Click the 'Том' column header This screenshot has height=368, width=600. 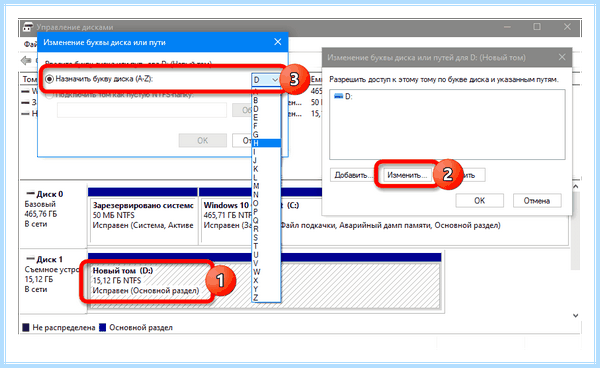[x=29, y=79]
